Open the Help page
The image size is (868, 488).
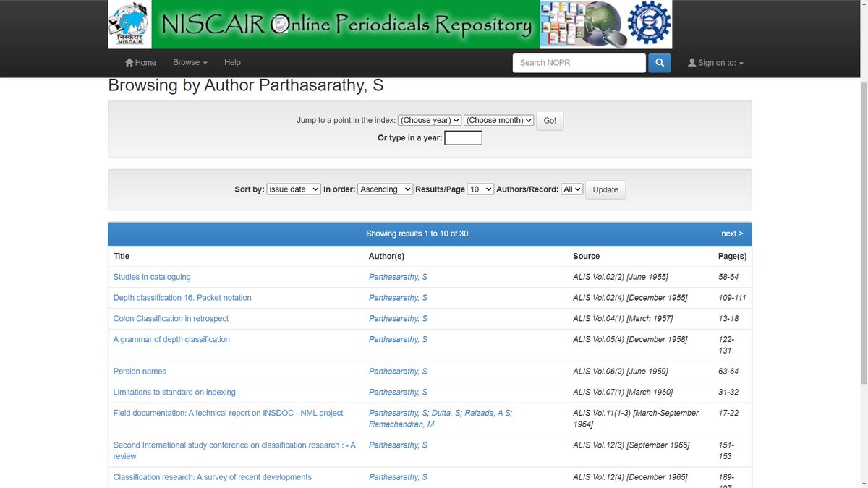click(x=232, y=63)
